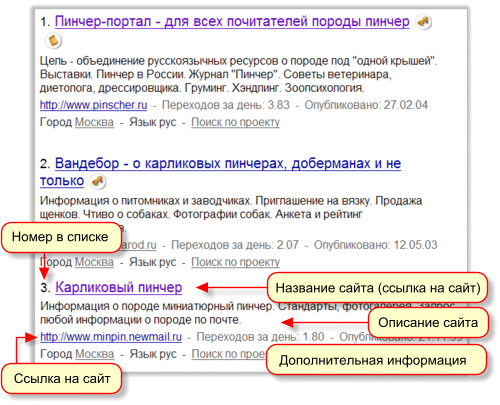Click the Номер в списке callout
This screenshot has height=405, width=500.
coord(61,237)
